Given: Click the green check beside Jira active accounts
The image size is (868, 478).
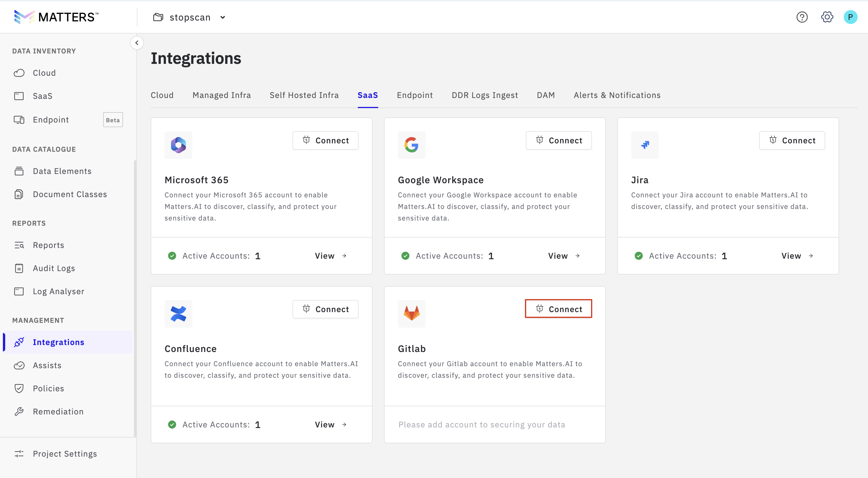Looking at the screenshot, I should tap(638, 256).
